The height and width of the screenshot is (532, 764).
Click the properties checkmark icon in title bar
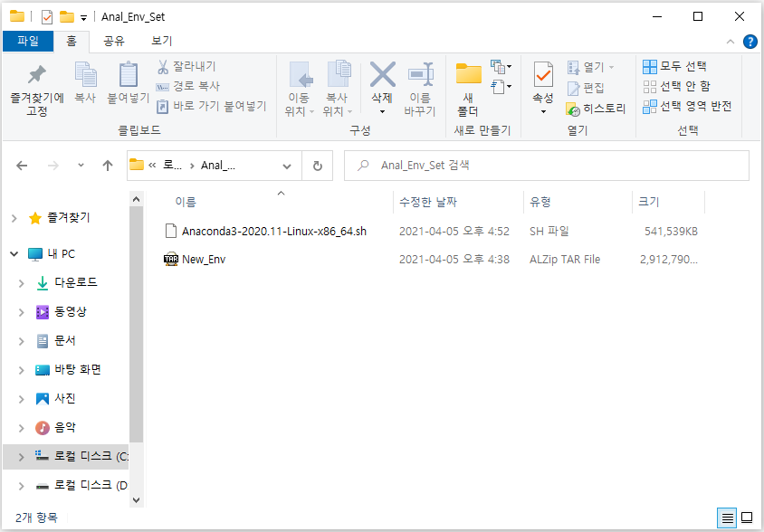(47, 17)
